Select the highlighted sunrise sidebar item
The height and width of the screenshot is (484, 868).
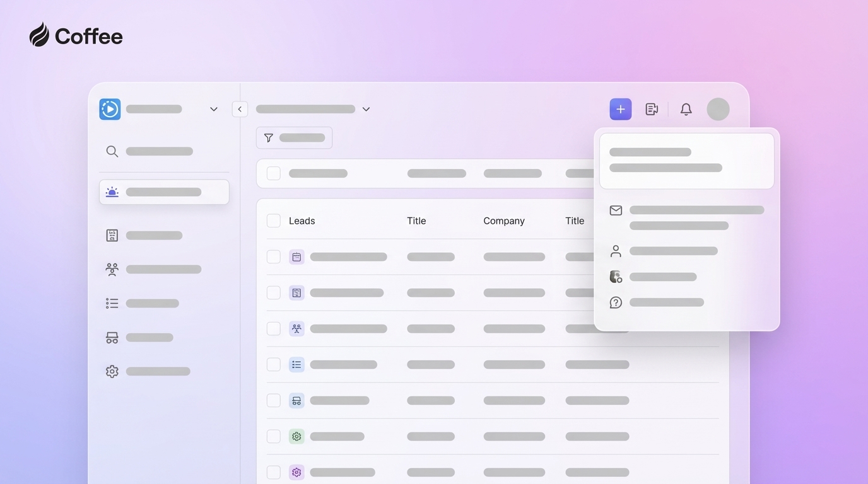click(x=164, y=192)
